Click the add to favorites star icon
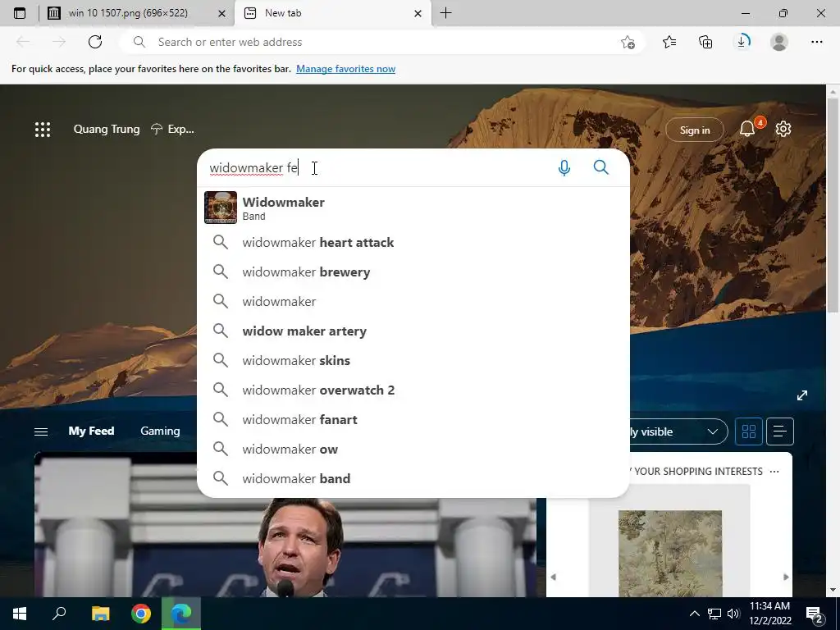 [x=628, y=42]
